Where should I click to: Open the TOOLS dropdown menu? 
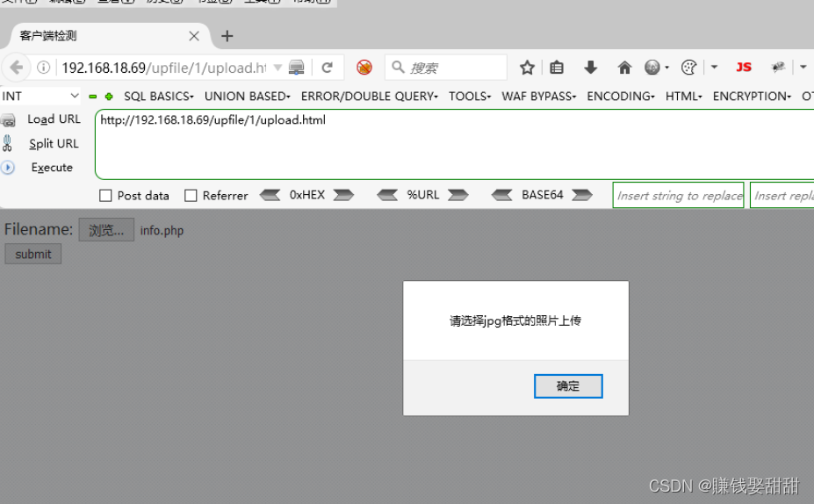(x=470, y=97)
